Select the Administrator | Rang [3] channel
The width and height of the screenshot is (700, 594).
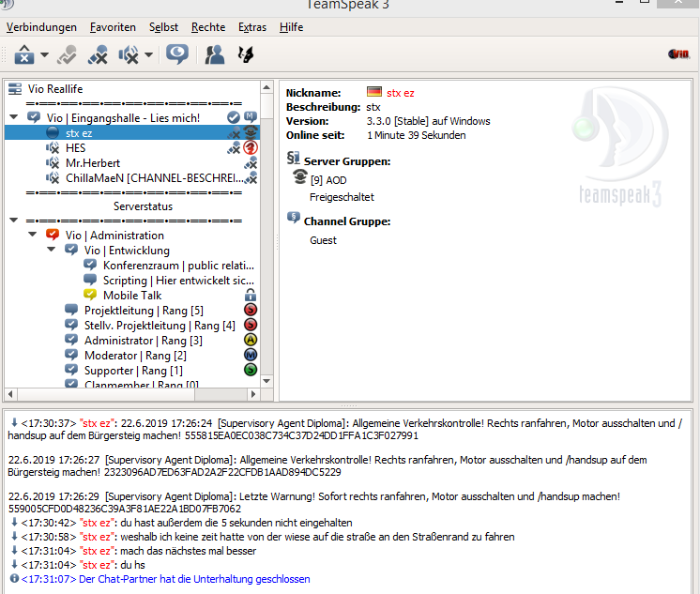144,341
